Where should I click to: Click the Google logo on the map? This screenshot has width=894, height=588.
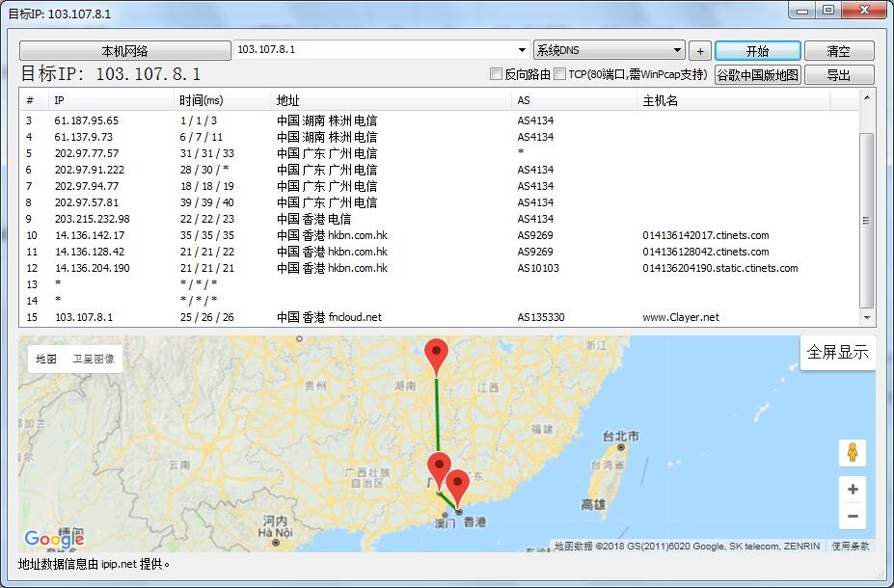54,539
